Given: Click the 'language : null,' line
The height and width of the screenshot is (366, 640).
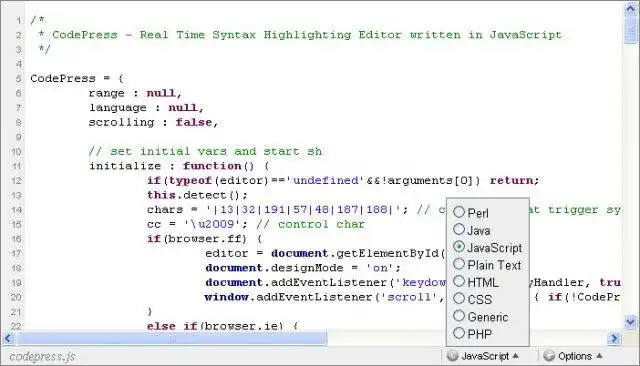Looking at the screenshot, I should pyautogui.click(x=146, y=108).
